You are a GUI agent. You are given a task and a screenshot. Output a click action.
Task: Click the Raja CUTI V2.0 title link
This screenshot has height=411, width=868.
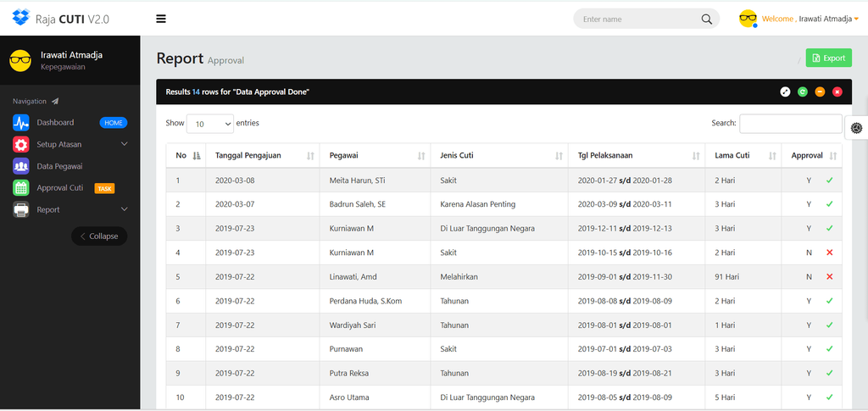pyautogui.click(x=72, y=19)
